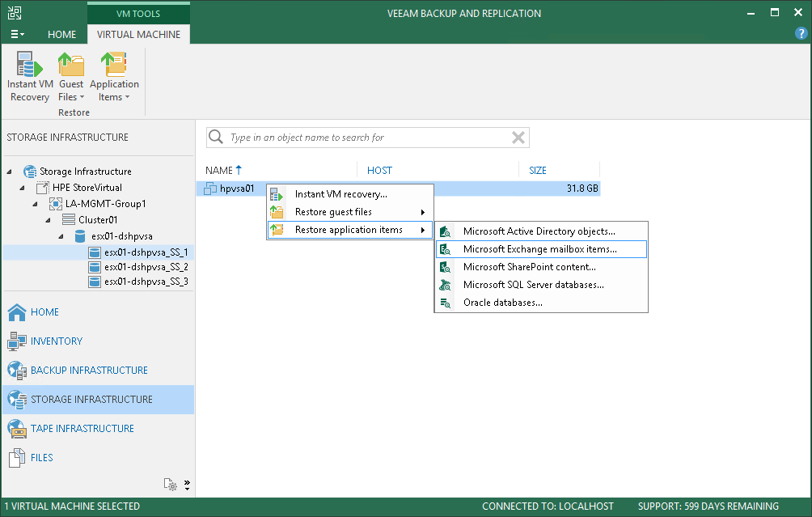Select the VM Tools contextual tab header
Viewport: 812px width, 517px height.
tap(138, 14)
